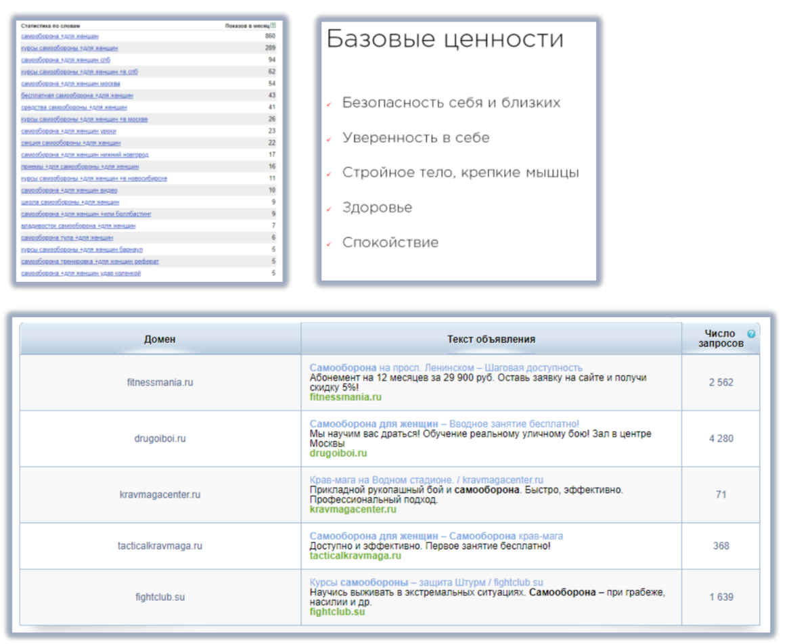Open keyword link "приемы +для самообороны +для женщин"
Screen dimensions: 812x644
(x=80, y=166)
